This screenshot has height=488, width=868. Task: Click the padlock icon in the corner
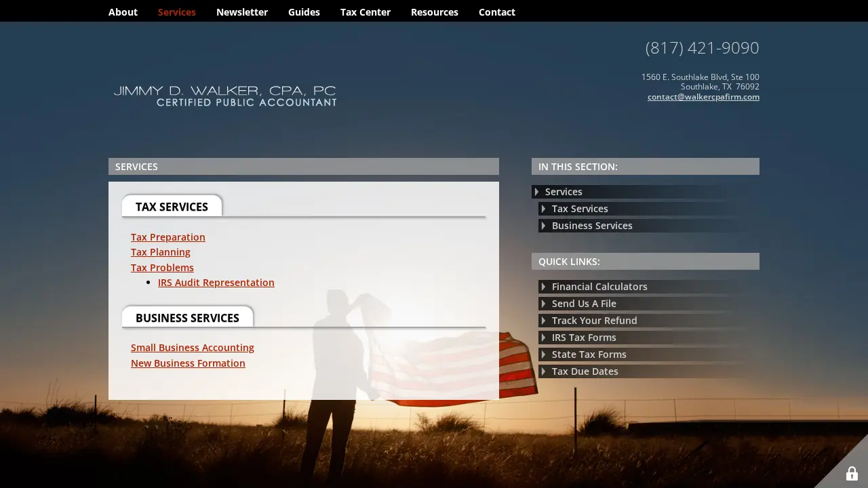coord(852,474)
